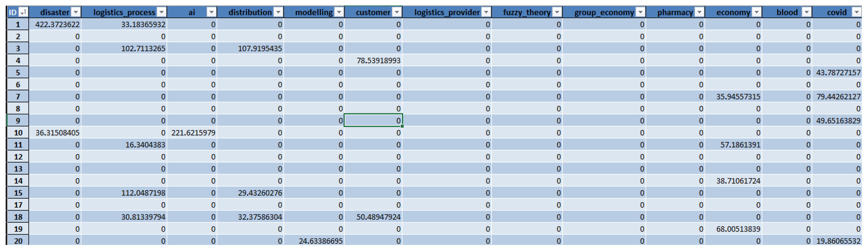Screen dimensions: 868x252
Task: Select the cell containing 24.63386695
Action: click(x=320, y=241)
